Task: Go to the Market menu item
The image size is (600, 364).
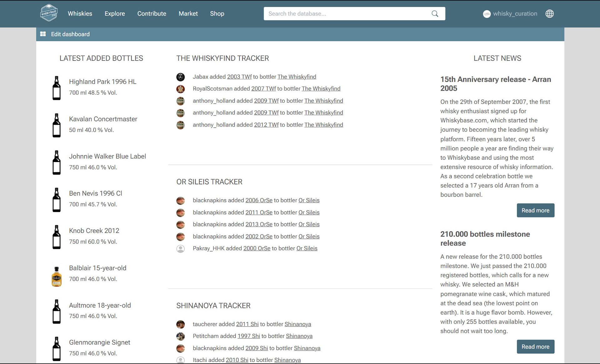Action: coord(188,13)
